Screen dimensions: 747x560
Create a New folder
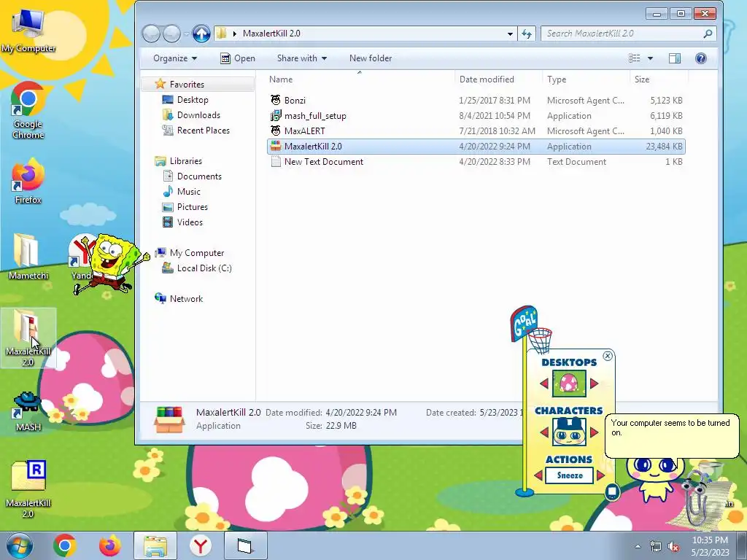click(370, 58)
